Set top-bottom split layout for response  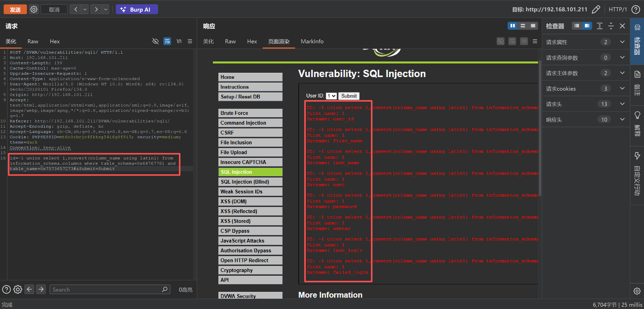(523, 26)
